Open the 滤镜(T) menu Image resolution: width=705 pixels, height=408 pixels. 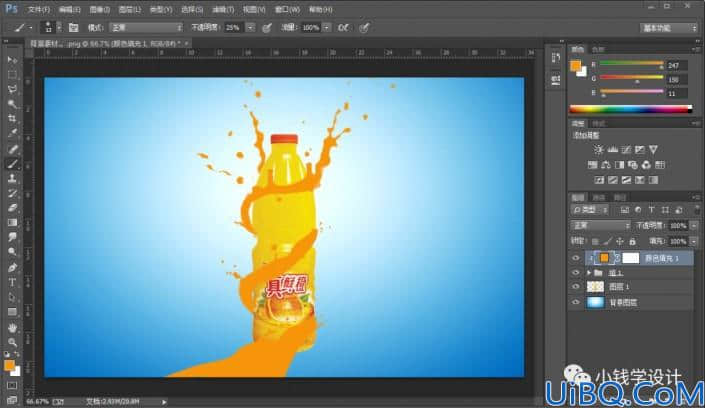(223, 9)
